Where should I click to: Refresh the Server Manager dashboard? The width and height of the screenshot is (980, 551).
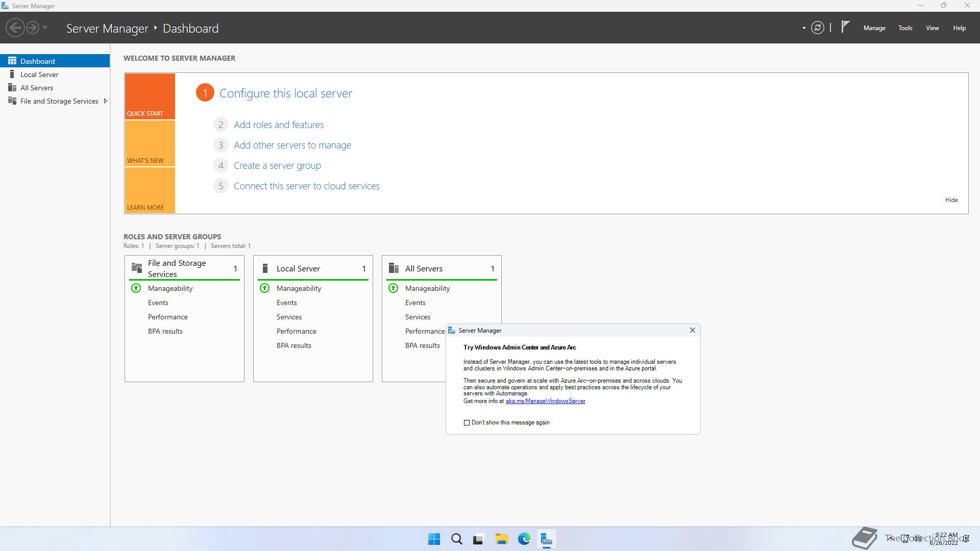(x=818, y=28)
